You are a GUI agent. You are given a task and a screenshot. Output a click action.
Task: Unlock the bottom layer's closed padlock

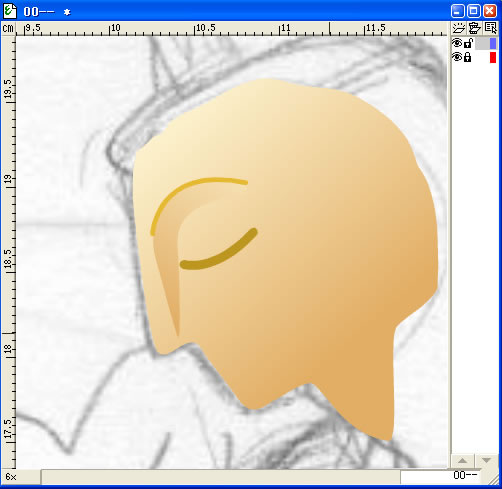pos(468,57)
